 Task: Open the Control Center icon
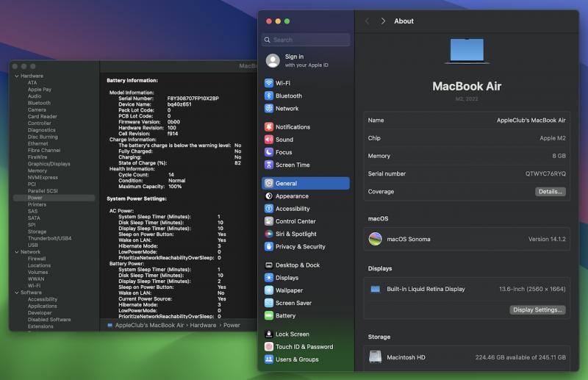(269, 221)
